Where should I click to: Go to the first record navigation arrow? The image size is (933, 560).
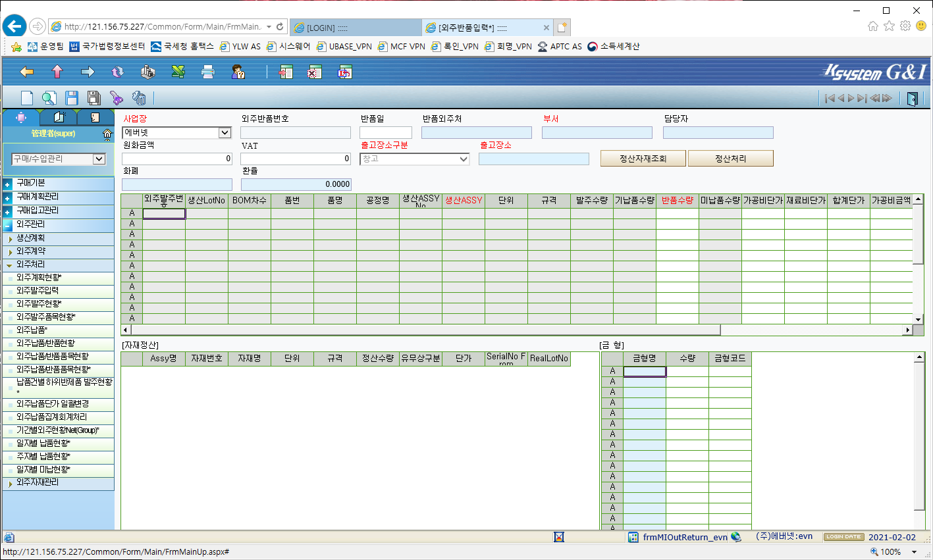point(830,99)
